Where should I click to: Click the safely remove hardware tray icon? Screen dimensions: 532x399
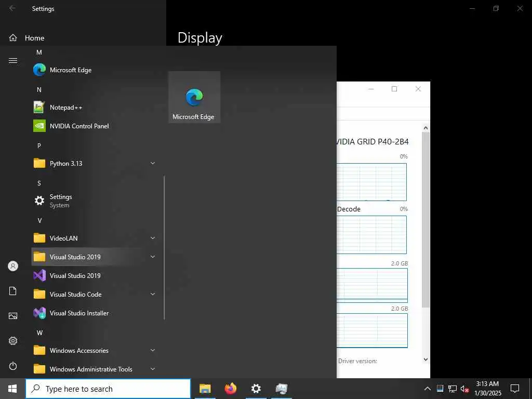pyautogui.click(x=440, y=389)
